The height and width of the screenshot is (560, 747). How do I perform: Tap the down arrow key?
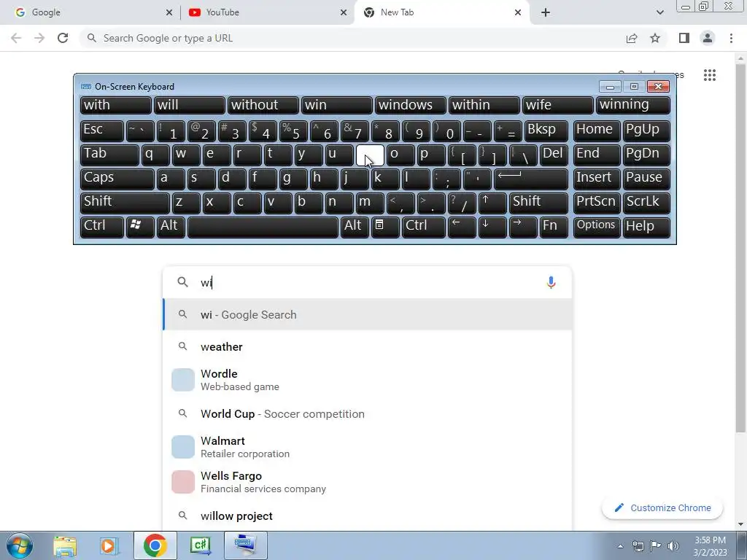coord(492,227)
